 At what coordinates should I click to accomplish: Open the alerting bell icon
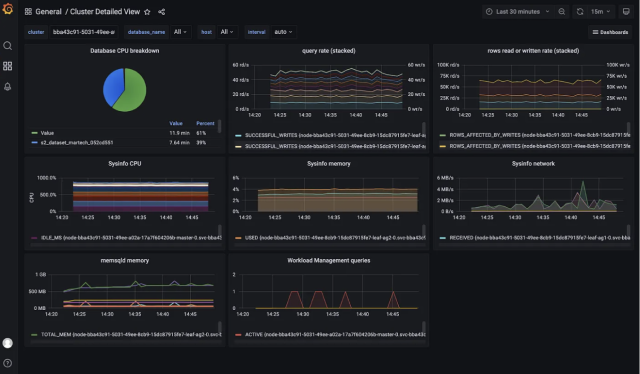pos(7,87)
